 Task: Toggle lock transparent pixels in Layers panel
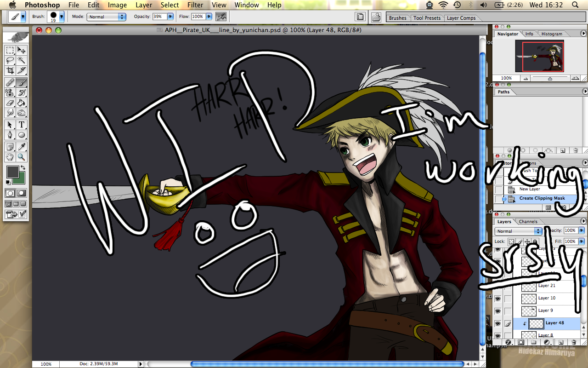511,241
